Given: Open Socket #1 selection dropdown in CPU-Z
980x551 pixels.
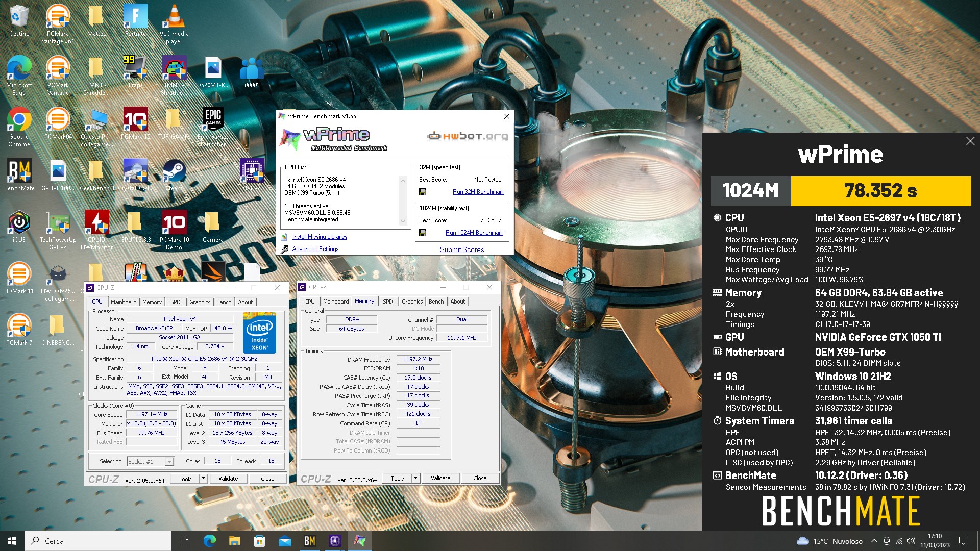Looking at the screenshot, I should pos(150,461).
